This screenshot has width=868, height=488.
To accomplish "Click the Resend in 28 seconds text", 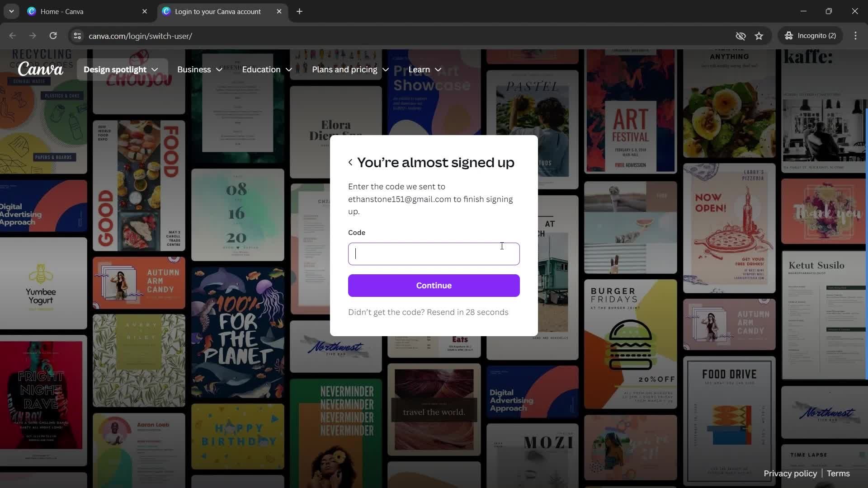I will tap(467, 312).
